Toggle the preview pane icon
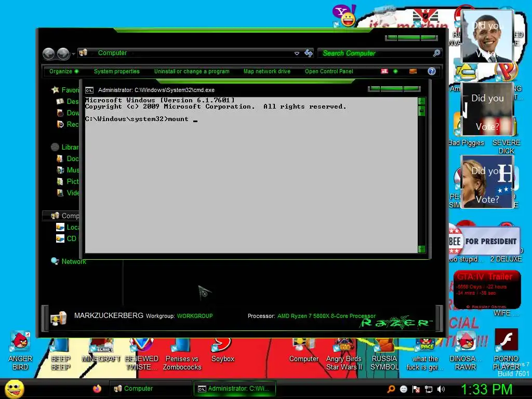Screen dimensions: 532x399 (x=413, y=71)
